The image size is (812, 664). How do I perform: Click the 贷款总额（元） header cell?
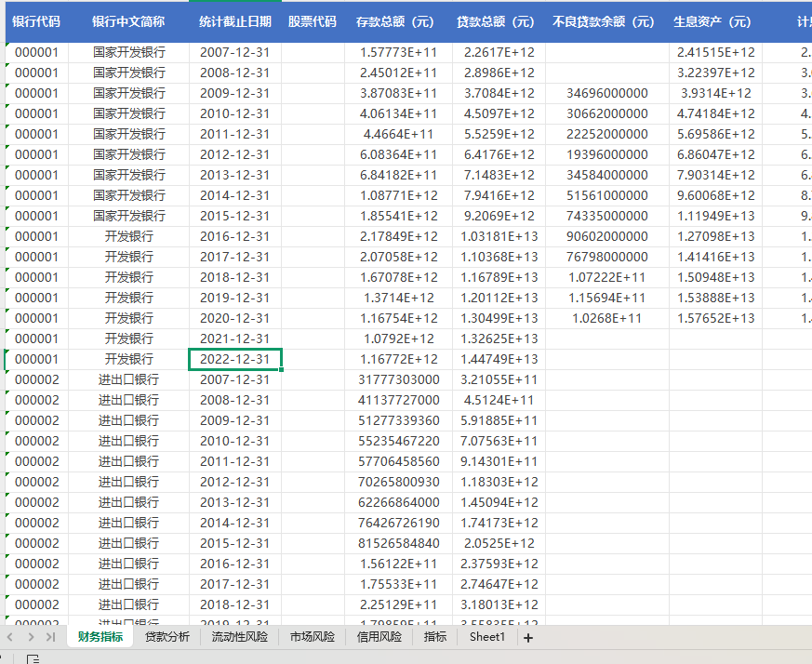click(x=499, y=21)
